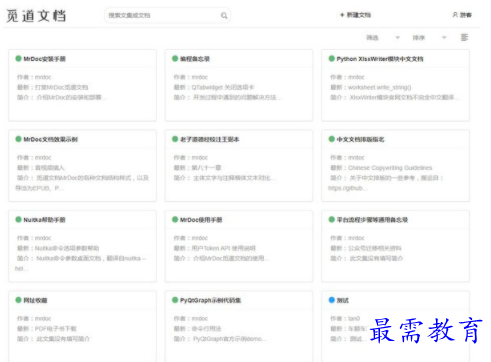
Task: Click green status dot of 编程备忘录
Action: (175, 59)
